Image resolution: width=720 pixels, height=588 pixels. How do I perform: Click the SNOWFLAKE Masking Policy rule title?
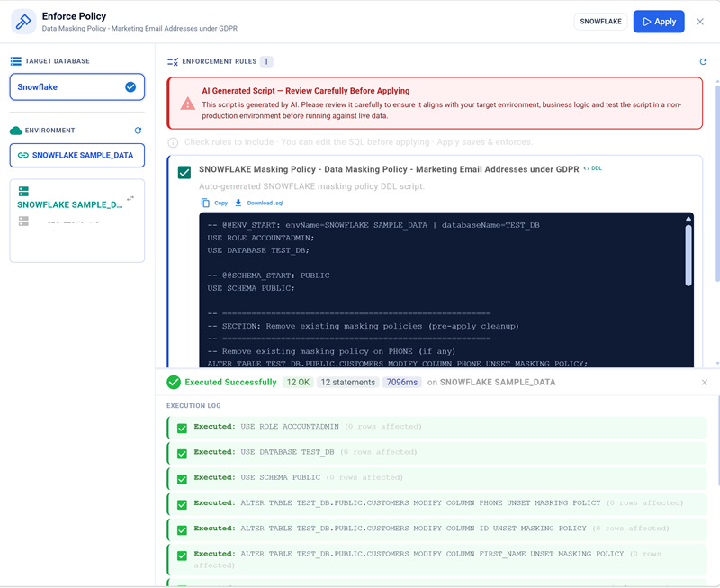pyautogui.click(x=389, y=169)
